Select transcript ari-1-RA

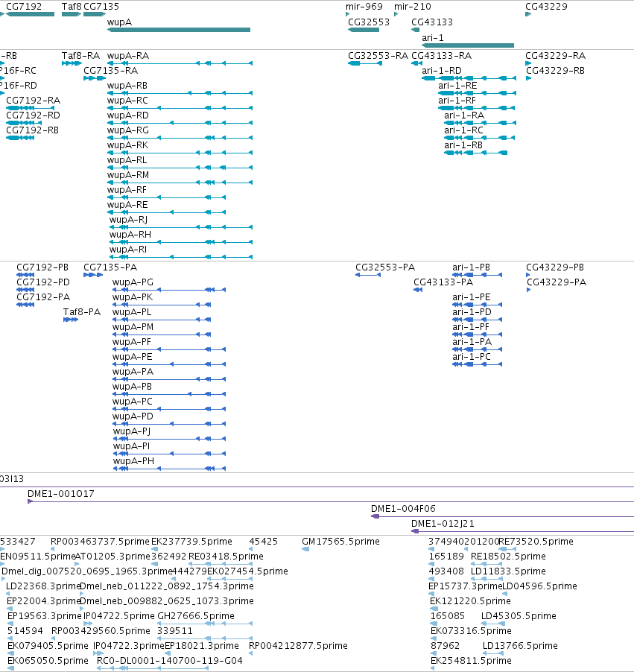click(x=480, y=123)
